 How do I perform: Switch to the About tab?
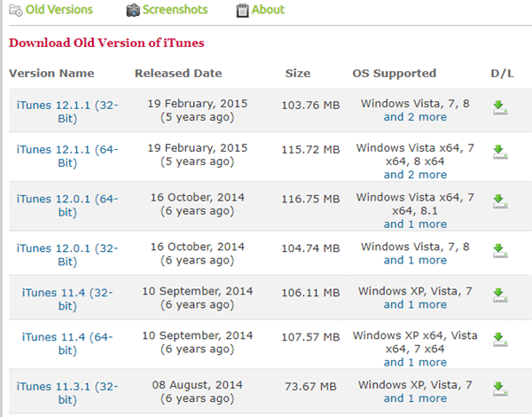268,10
